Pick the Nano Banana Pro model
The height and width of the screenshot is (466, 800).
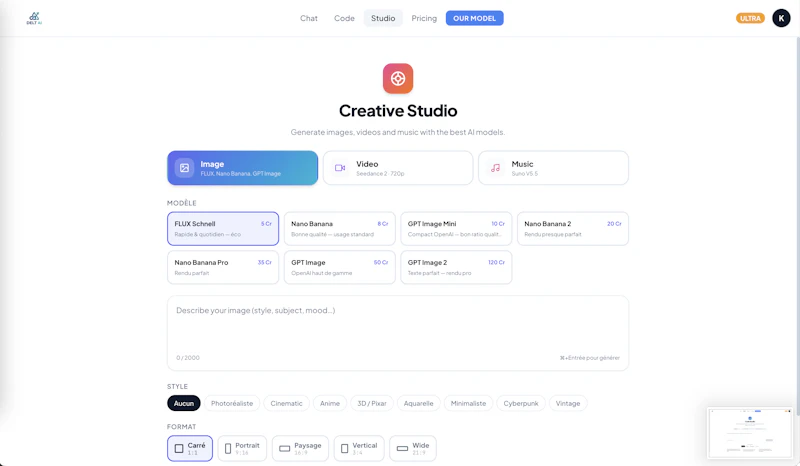(x=223, y=267)
